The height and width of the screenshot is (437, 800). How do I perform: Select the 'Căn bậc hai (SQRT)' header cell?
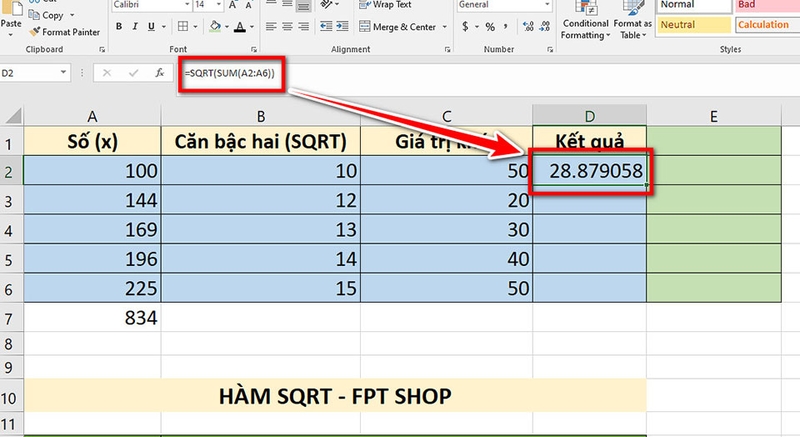(x=261, y=141)
